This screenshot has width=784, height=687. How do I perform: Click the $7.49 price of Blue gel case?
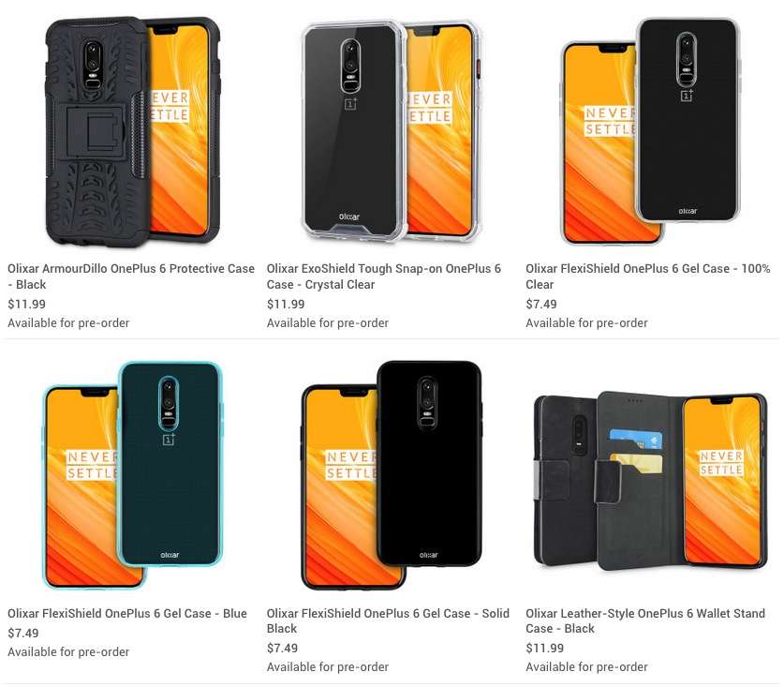[x=23, y=634]
